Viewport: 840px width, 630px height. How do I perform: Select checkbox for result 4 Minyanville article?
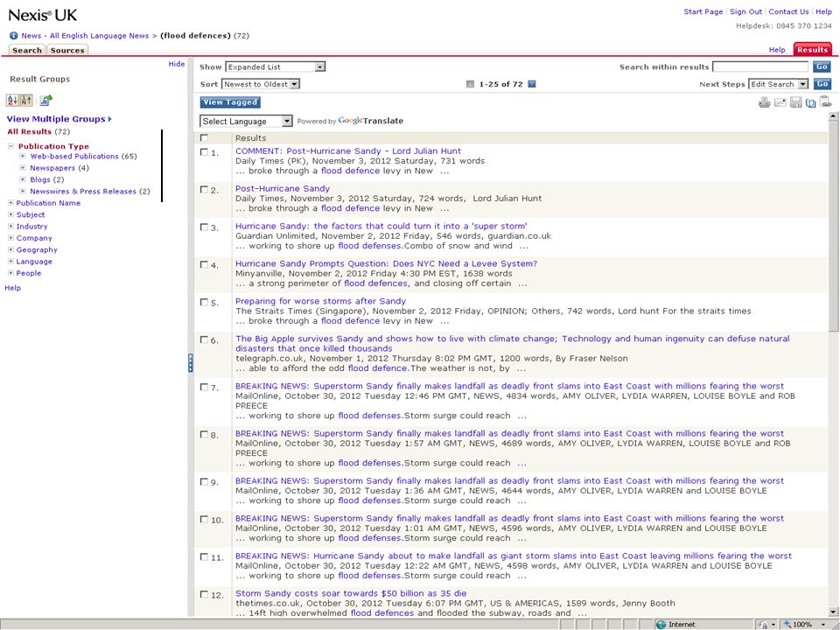click(204, 264)
